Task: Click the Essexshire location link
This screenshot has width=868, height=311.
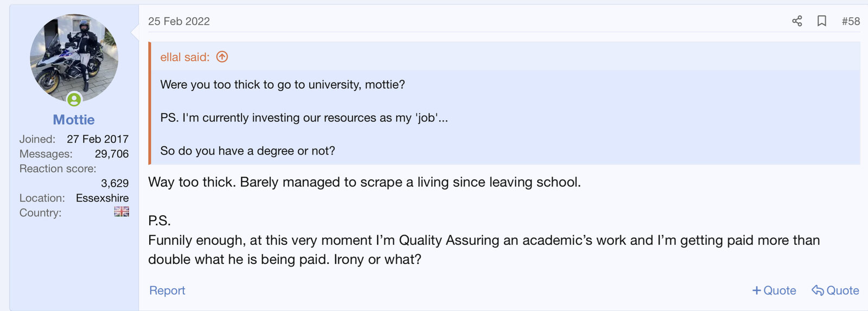Action: (x=102, y=198)
